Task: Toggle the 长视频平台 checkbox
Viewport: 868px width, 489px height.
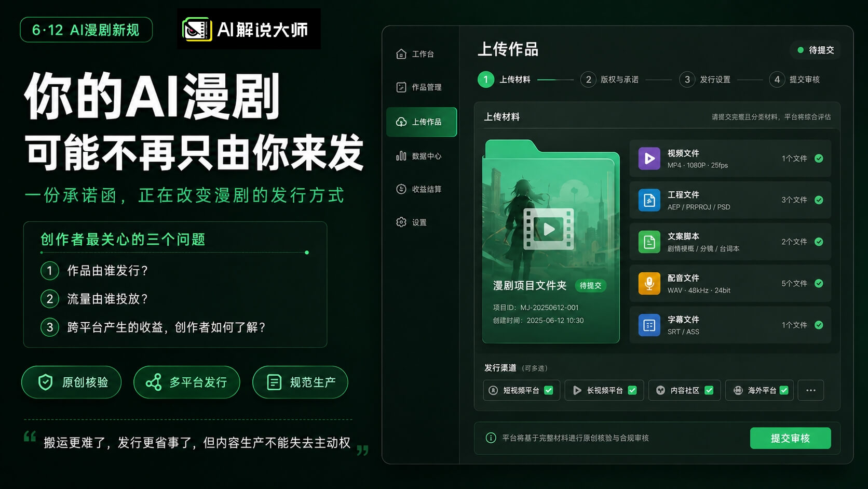Action: click(632, 390)
